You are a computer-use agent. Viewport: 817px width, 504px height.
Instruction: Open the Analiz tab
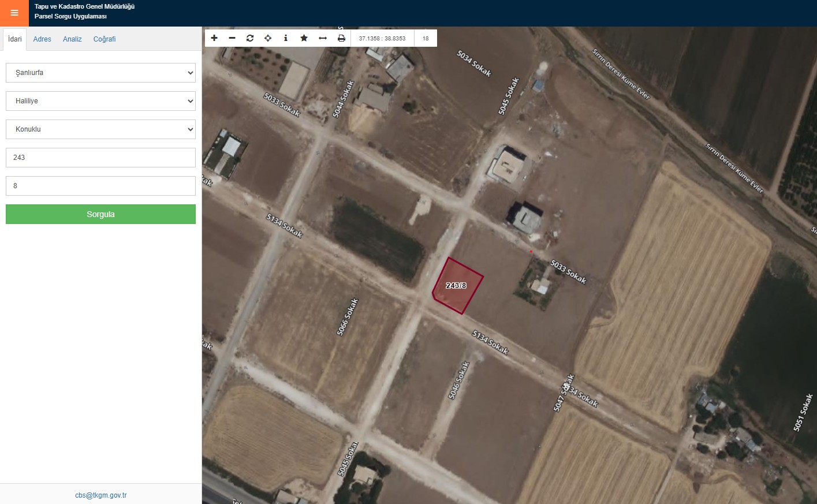pyautogui.click(x=72, y=39)
